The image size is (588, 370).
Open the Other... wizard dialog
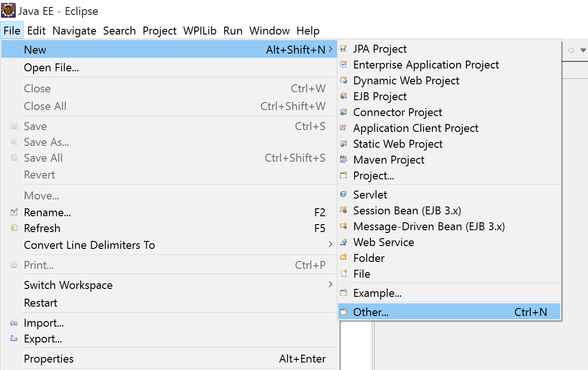[371, 312]
